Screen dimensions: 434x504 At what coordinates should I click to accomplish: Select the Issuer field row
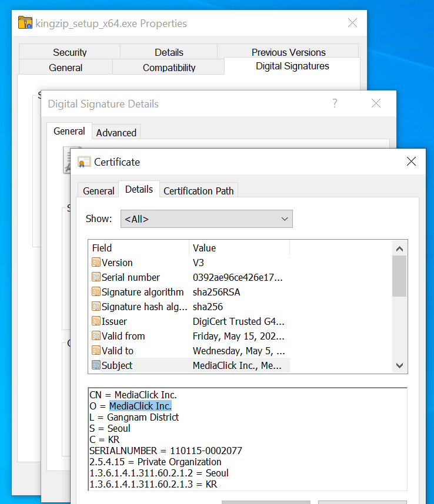pos(191,321)
